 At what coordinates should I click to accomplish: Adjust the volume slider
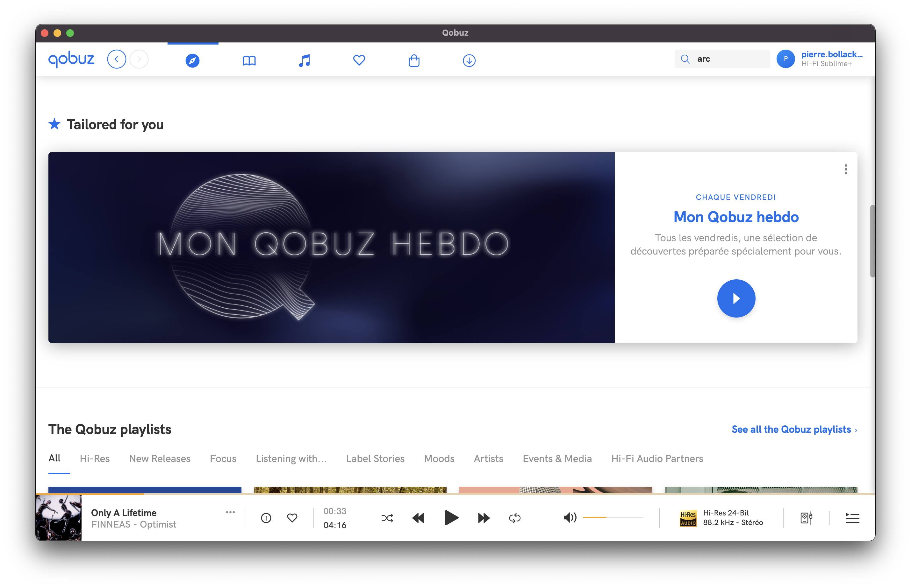[x=613, y=517]
